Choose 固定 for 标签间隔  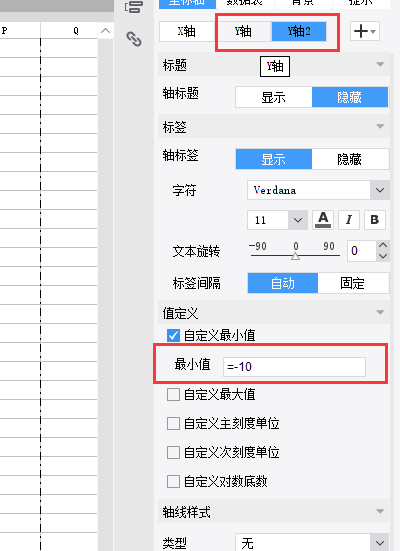point(353,283)
